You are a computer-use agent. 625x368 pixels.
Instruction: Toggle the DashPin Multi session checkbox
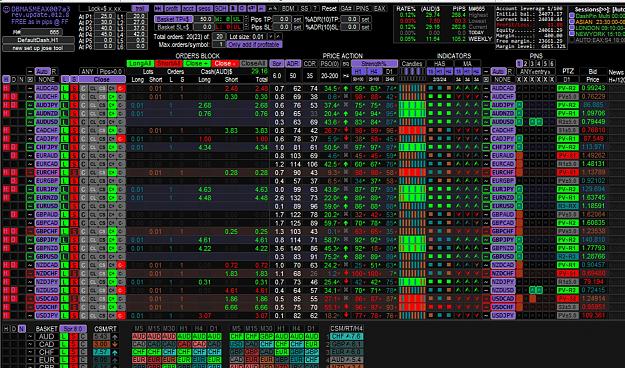point(572,16)
